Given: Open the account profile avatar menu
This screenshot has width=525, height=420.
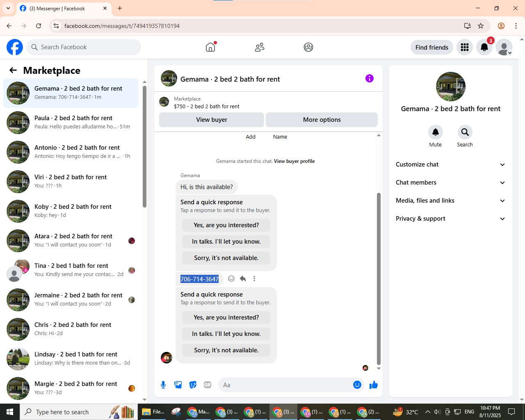Looking at the screenshot, I should coord(504,47).
